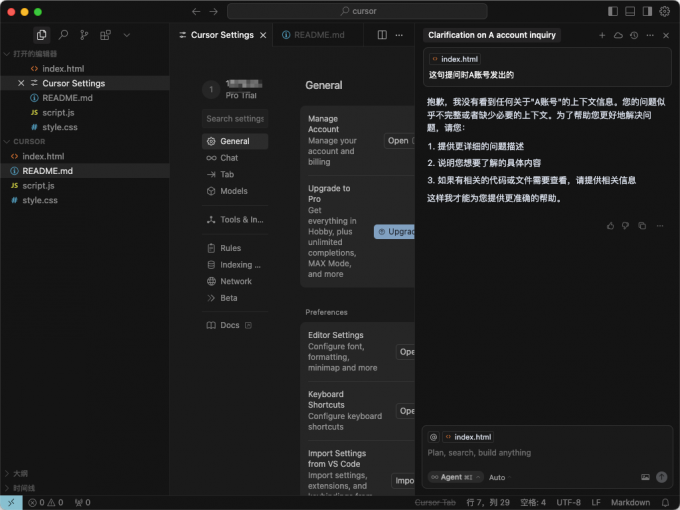Open the Search view icon

click(63, 35)
